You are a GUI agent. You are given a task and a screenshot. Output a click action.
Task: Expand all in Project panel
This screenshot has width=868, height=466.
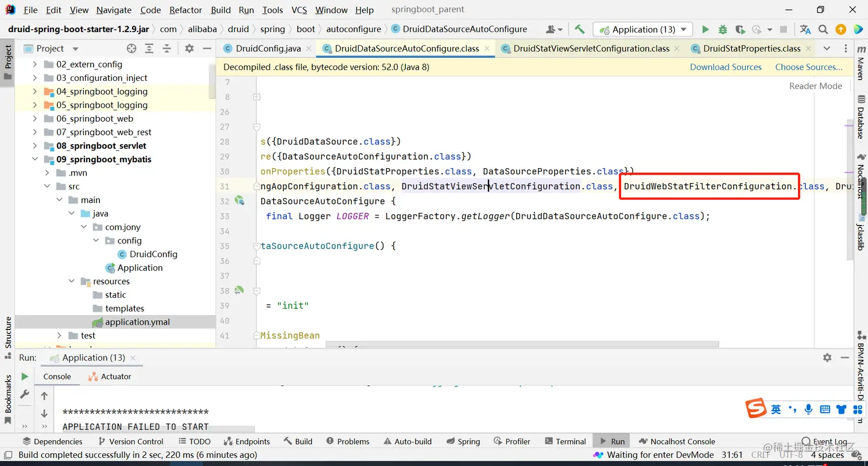[149, 49]
